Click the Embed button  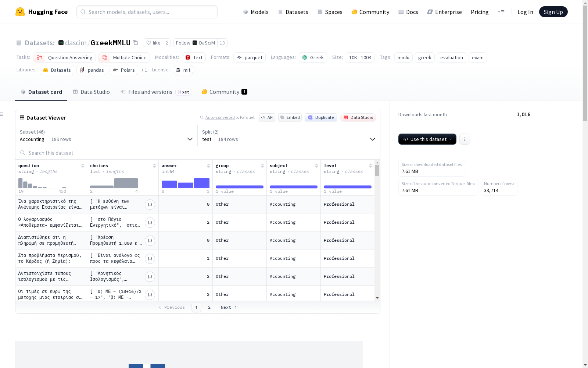290,117
